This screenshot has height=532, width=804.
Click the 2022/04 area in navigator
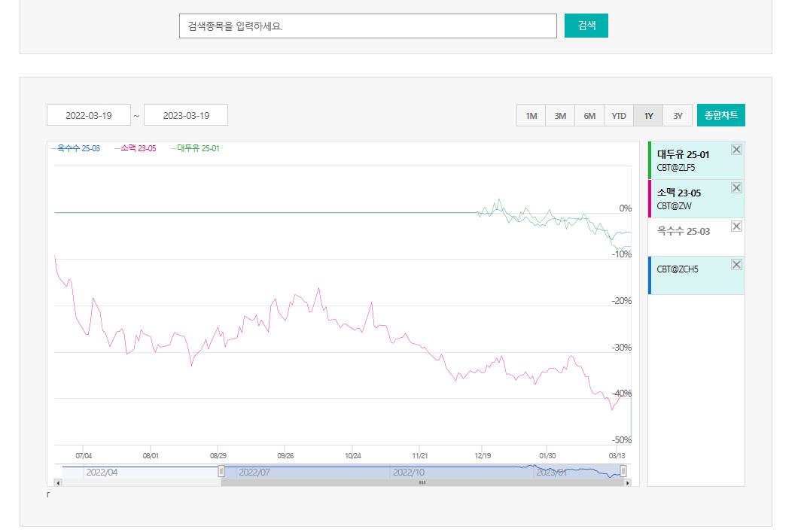(102, 472)
